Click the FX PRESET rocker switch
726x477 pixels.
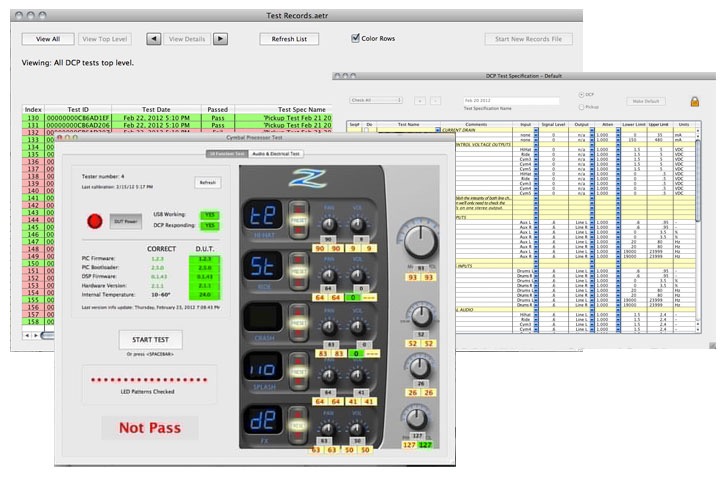point(298,425)
